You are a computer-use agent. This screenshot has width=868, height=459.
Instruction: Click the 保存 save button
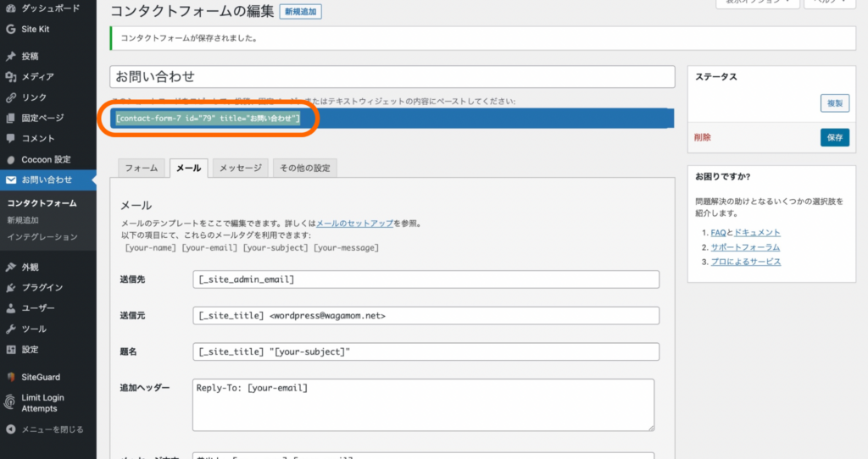coord(834,138)
